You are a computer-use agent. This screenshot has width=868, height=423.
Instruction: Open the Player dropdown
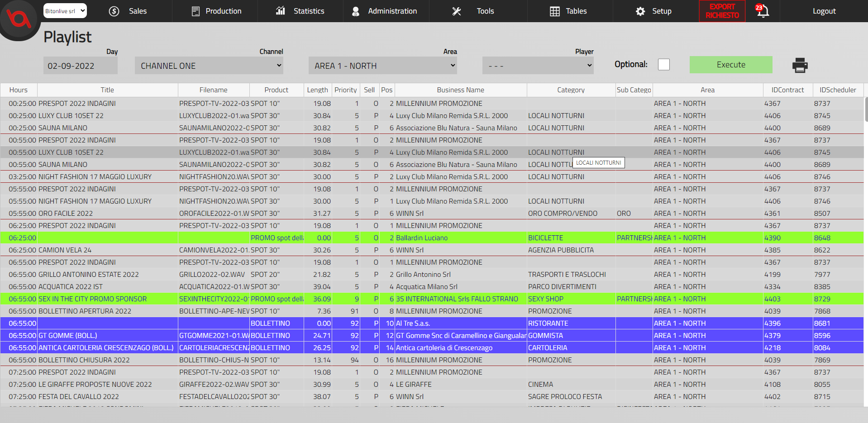point(538,66)
